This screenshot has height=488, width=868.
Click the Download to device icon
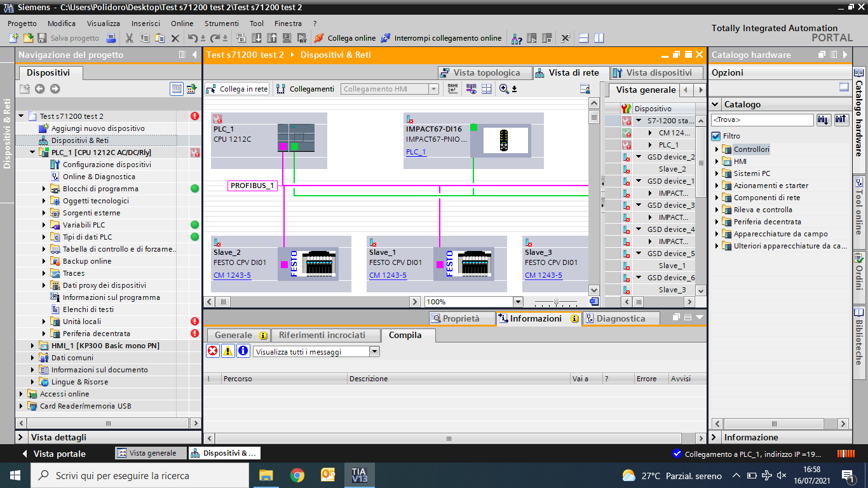pyautogui.click(x=256, y=38)
